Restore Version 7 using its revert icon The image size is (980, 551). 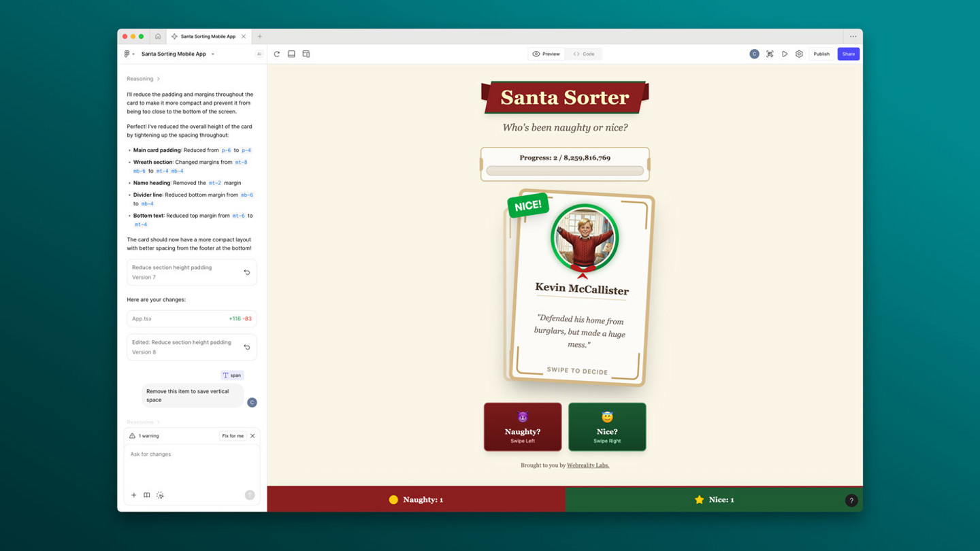247,272
